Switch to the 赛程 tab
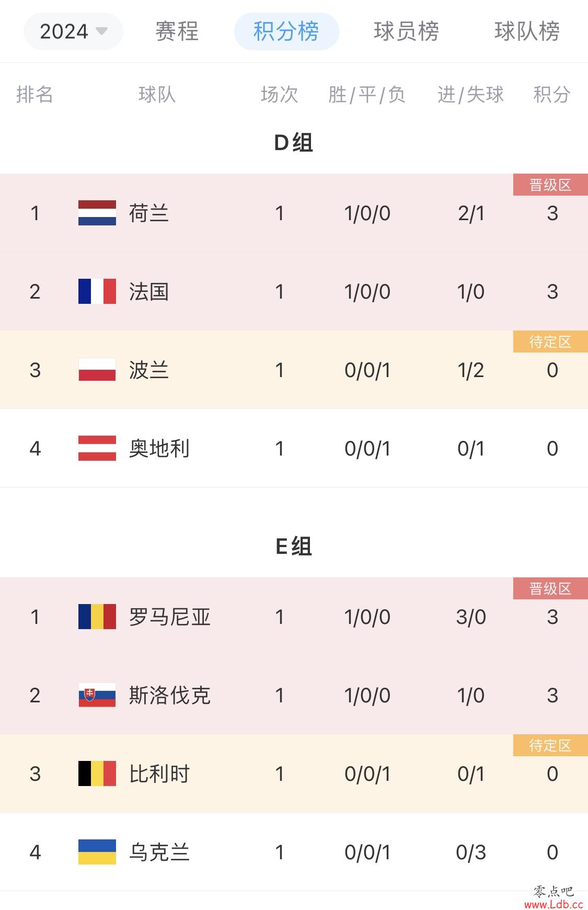 [177, 31]
